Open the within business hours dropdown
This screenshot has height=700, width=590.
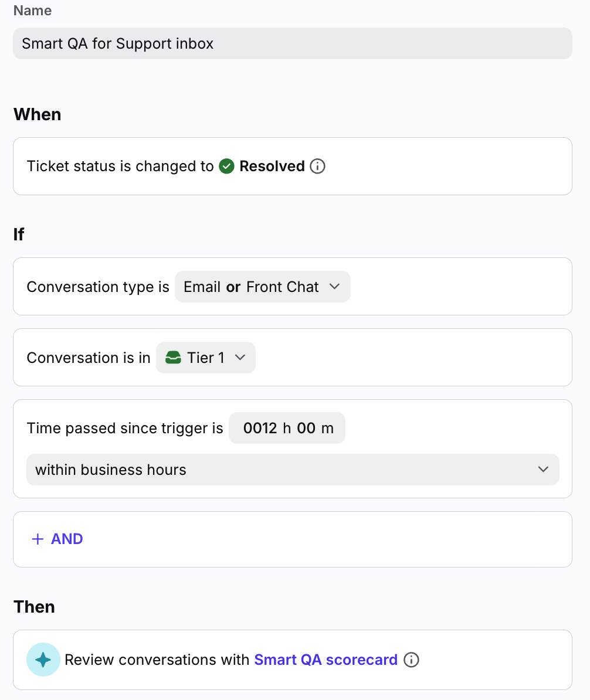coord(292,470)
